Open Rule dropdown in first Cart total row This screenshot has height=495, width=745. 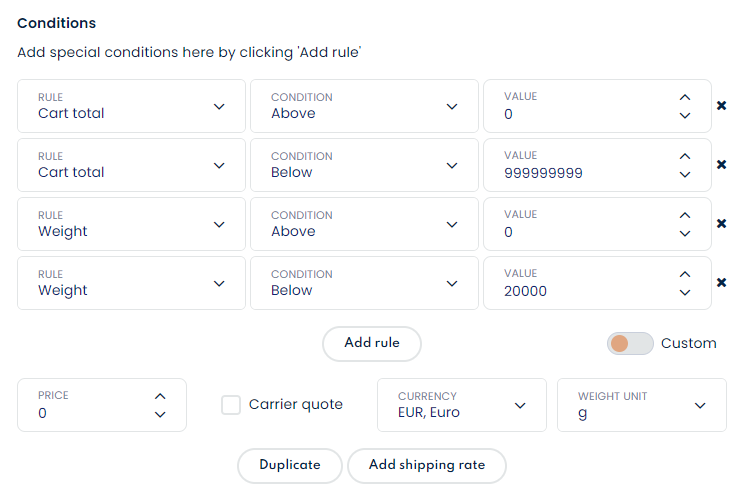(x=131, y=106)
